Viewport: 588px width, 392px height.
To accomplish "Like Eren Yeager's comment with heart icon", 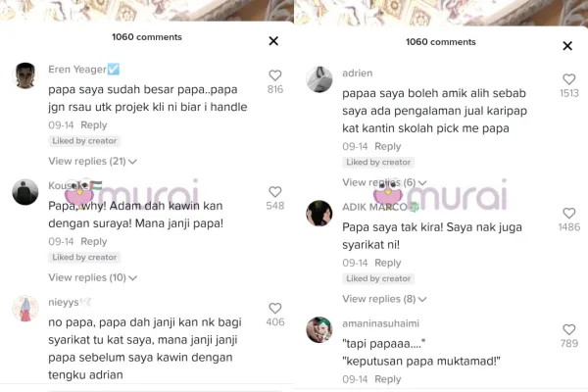I will pyautogui.click(x=274, y=75).
